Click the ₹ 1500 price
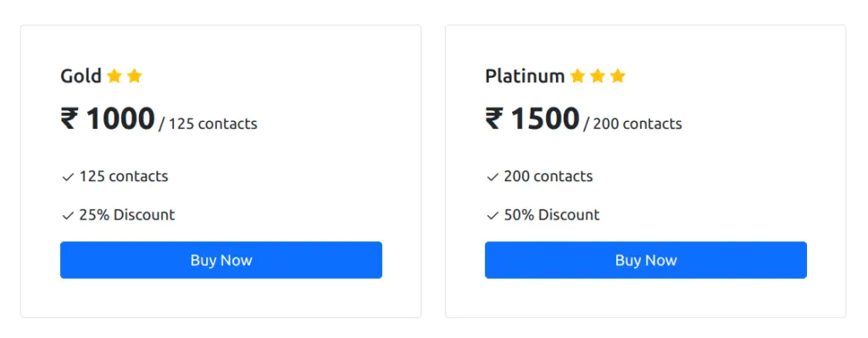868x338 pixels. pyautogui.click(x=532, y=119)
